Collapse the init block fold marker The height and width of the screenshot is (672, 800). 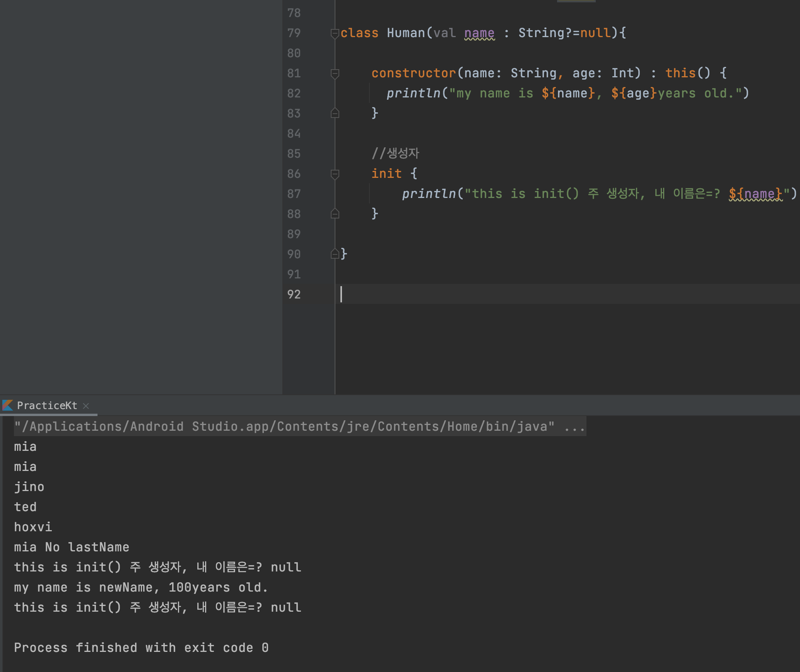(335, 174)
